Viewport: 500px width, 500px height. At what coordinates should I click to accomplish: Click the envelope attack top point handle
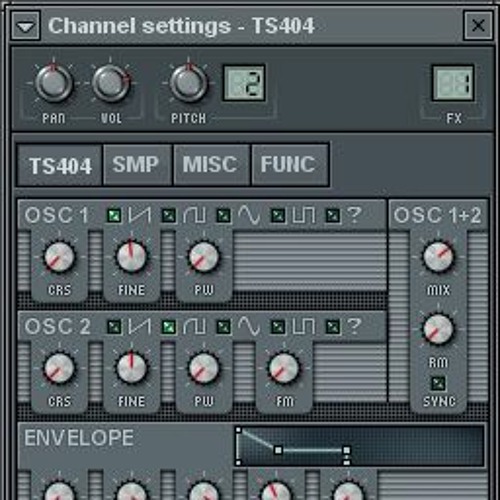pyautogui.click(x=239, y=430)
